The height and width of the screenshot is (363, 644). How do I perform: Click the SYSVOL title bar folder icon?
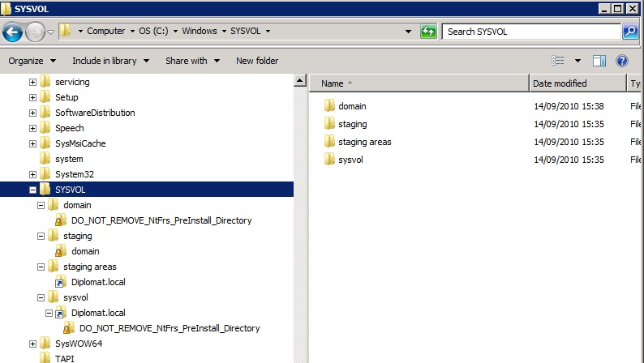tap(6, 9)
